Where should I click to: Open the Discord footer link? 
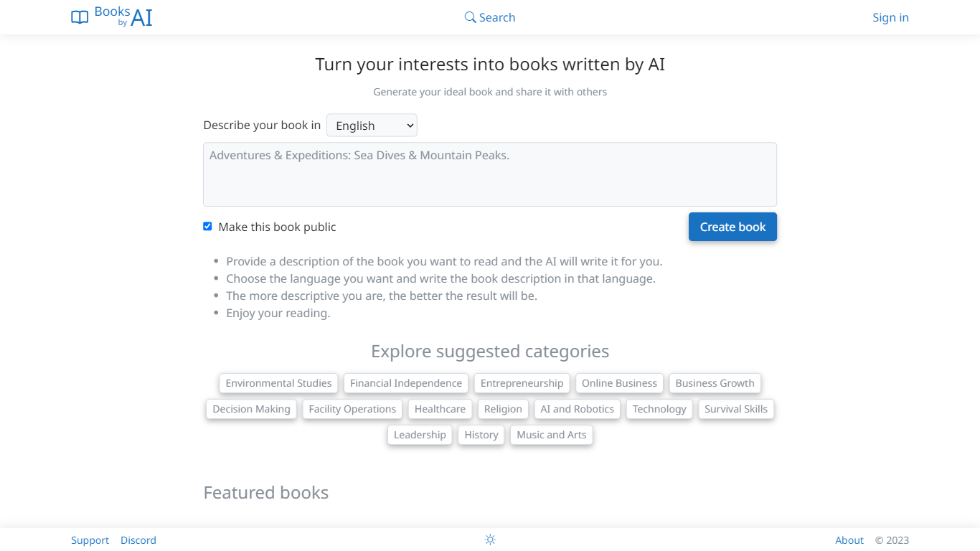click(x=138, y=540)
